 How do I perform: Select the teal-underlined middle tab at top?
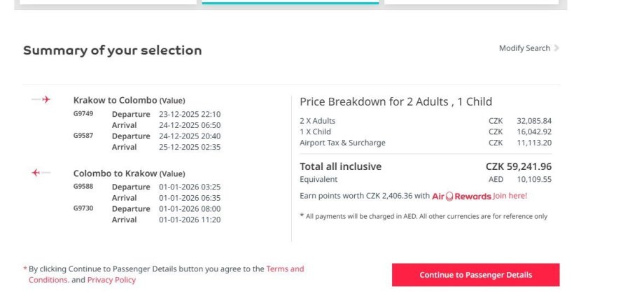[x=290, y=2]
